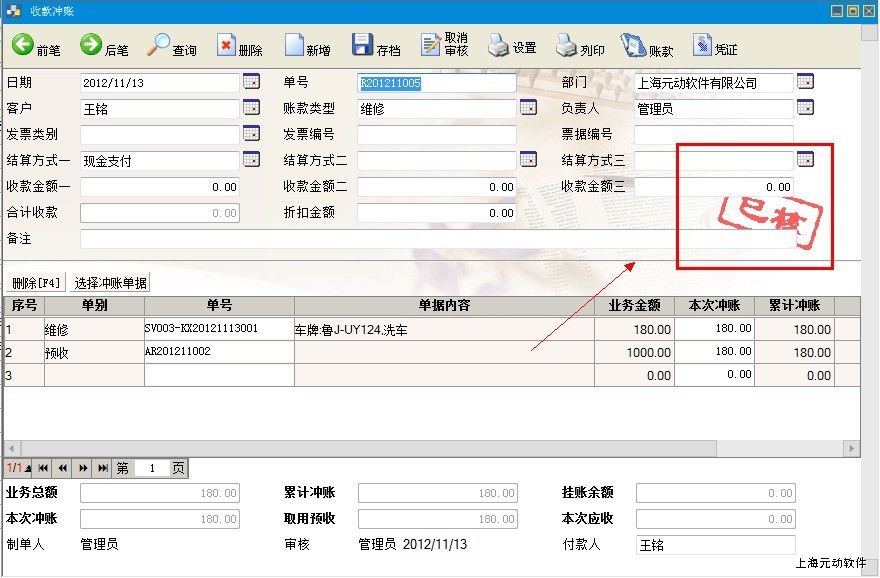Click the 删除[F4] tab button
Image resolution: width=880 pixels, height=578 pixels.
[x=36, y=283]
